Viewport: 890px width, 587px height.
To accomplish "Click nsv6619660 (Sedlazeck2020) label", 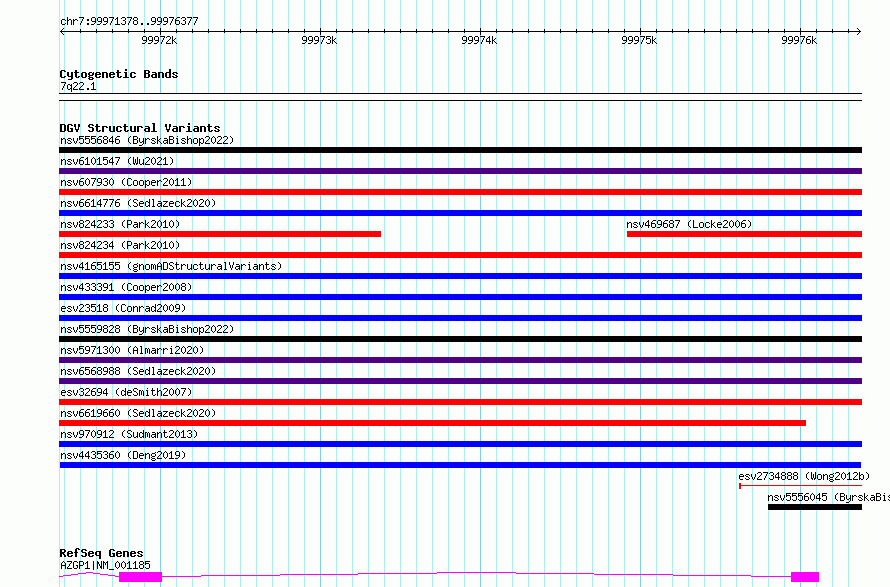I will click(138, 413).
